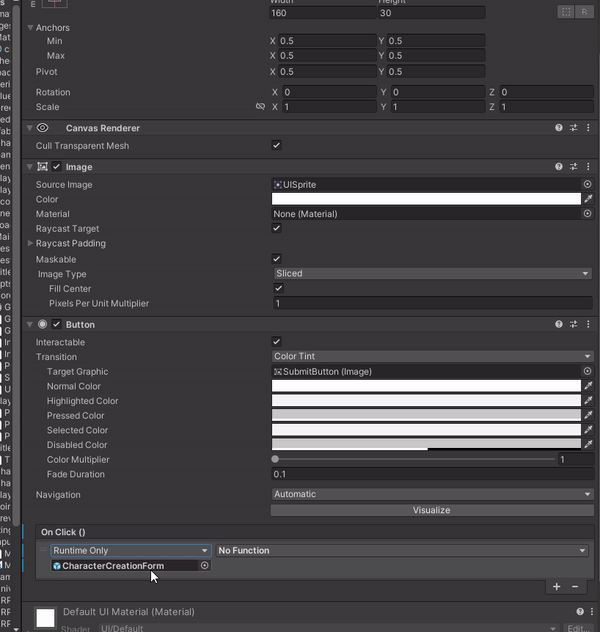Disable the Button component checkbox
This screenshot has height=632, width=600.
[56, 324]
